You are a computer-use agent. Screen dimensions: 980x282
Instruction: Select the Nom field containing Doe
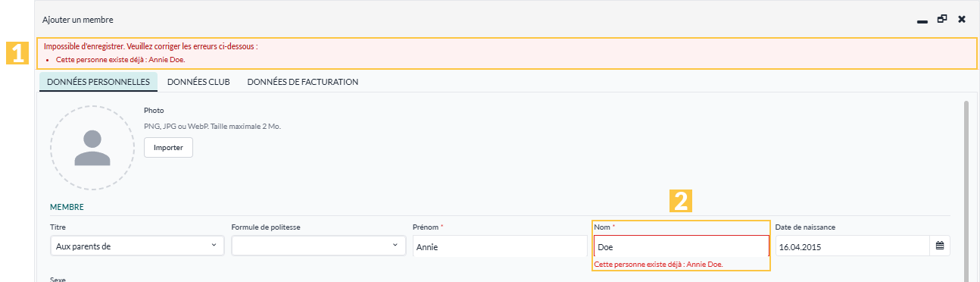tap(682, 246)
